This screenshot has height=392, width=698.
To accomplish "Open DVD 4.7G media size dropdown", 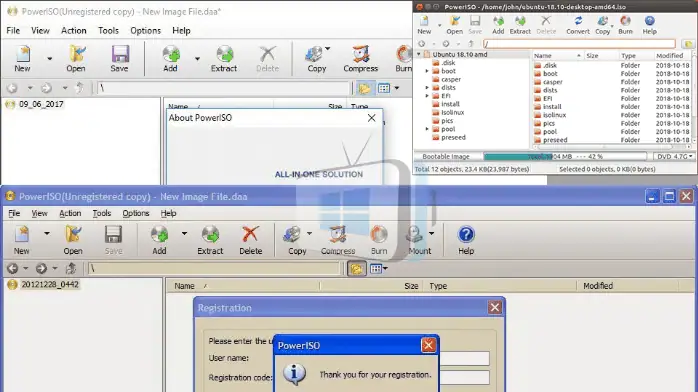I will click(674, 157).
